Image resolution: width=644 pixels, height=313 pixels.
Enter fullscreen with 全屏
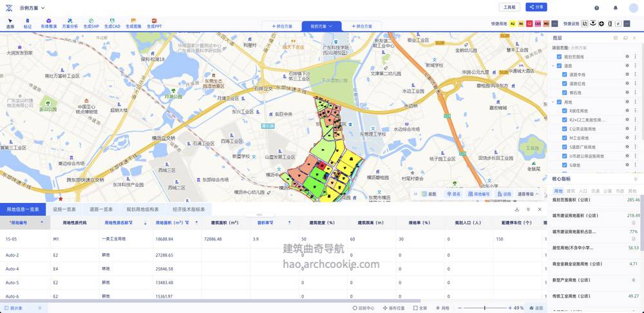420,308
